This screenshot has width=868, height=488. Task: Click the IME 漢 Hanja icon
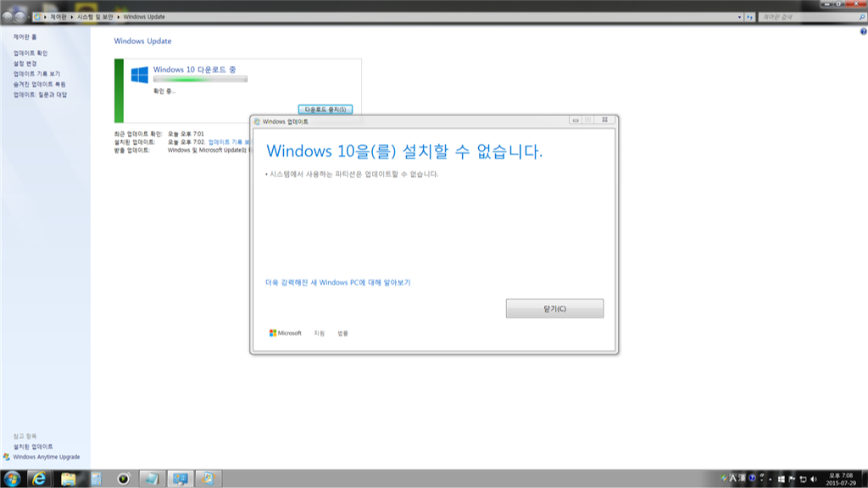742,479
